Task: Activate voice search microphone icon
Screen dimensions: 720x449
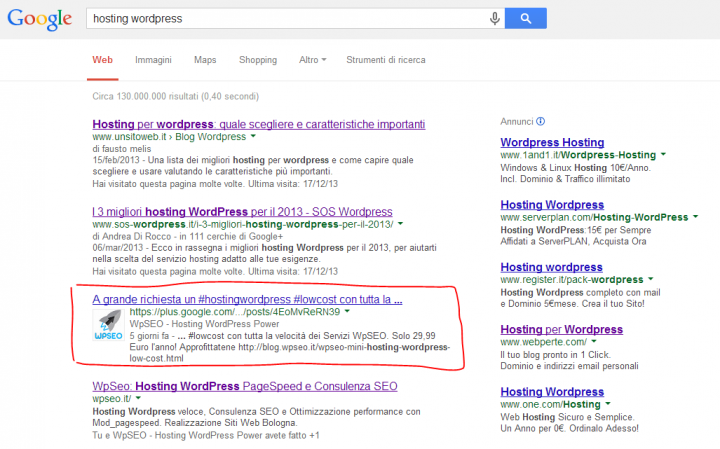Action: (495, 18)
